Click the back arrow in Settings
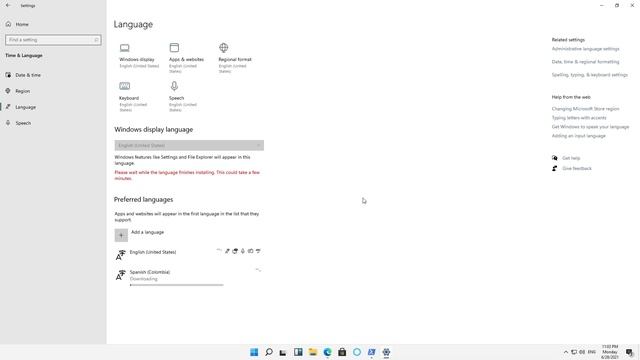This screenshot has width=640, height=360. coord(8,5)
